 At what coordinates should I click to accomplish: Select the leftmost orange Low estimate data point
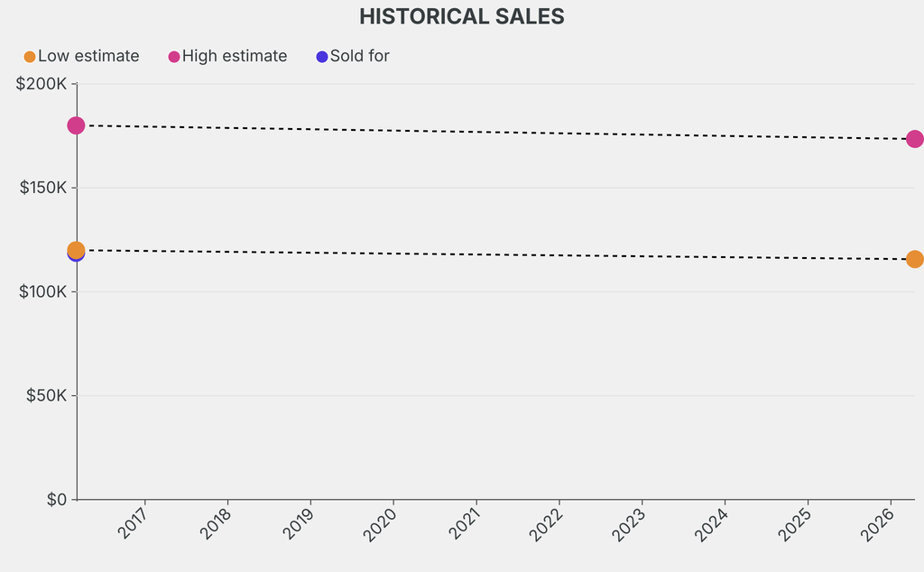point(76,250)
